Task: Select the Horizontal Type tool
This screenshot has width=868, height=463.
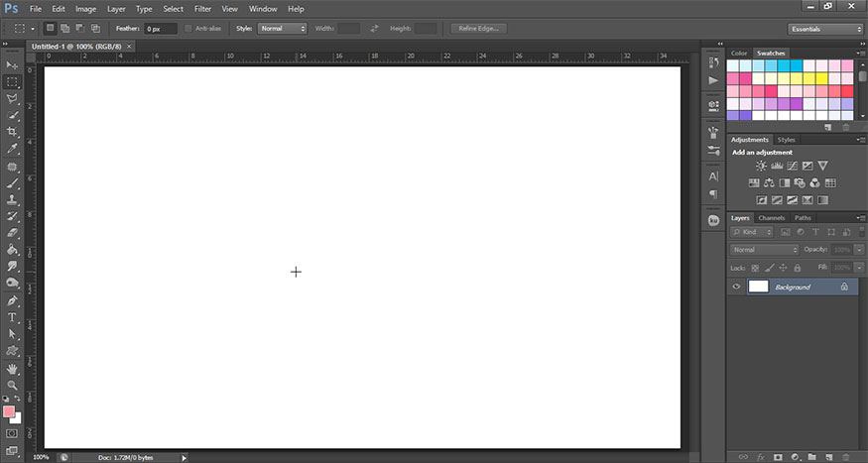Action: tap(12, 317)
